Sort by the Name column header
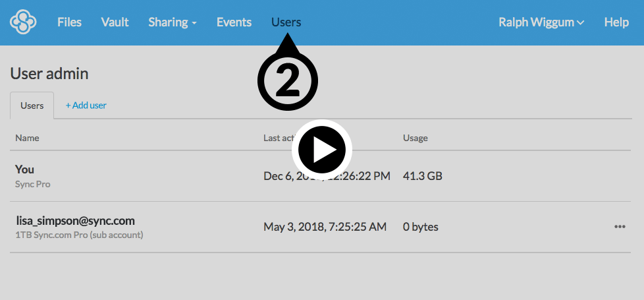The height and width of the screenshot is (300, 644). (27, 138)
